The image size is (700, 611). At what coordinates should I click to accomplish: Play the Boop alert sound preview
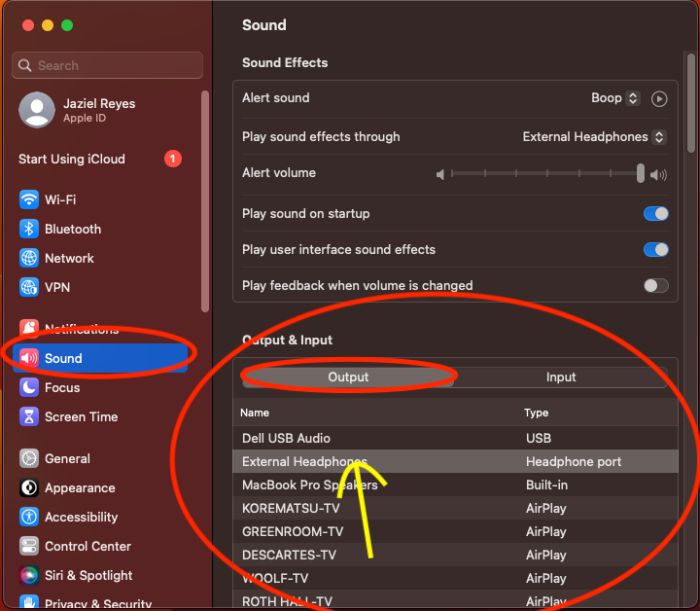click(659, 98)
